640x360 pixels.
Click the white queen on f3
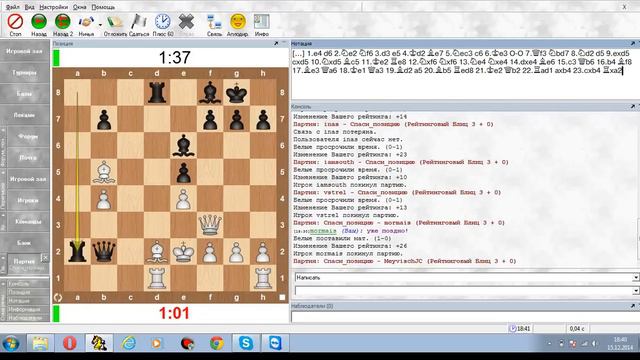point(210,225)
